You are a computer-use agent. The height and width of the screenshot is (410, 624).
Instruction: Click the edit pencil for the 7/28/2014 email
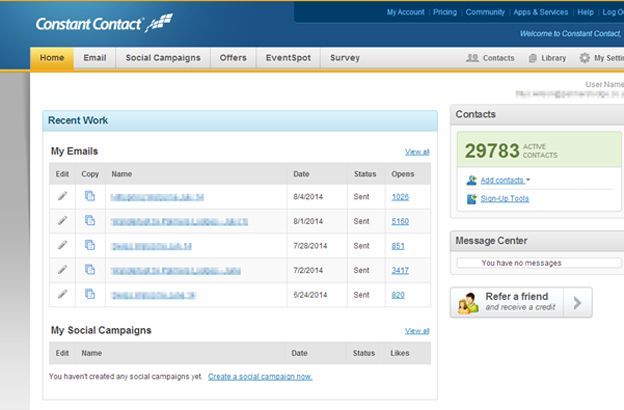(x=62, y=245)
